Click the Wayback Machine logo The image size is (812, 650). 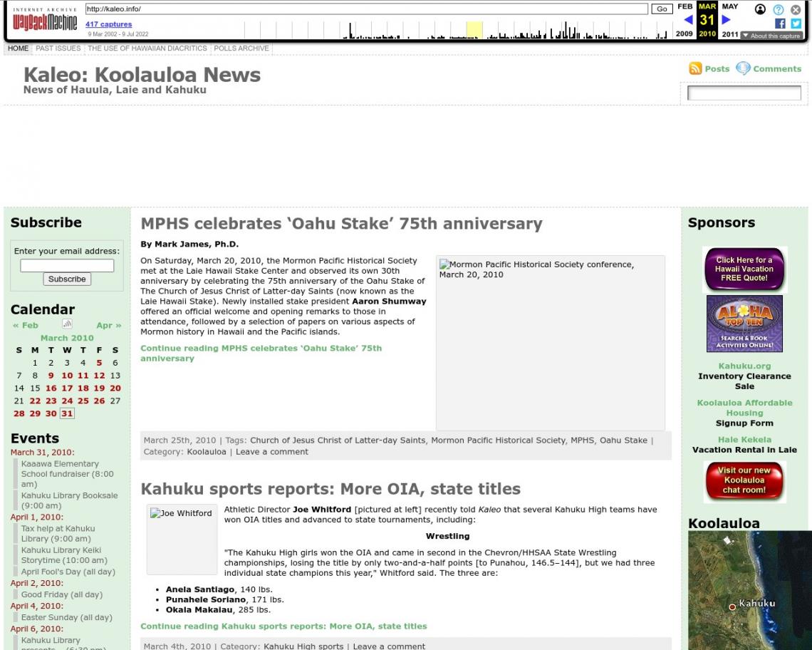(x=45, y=19)
